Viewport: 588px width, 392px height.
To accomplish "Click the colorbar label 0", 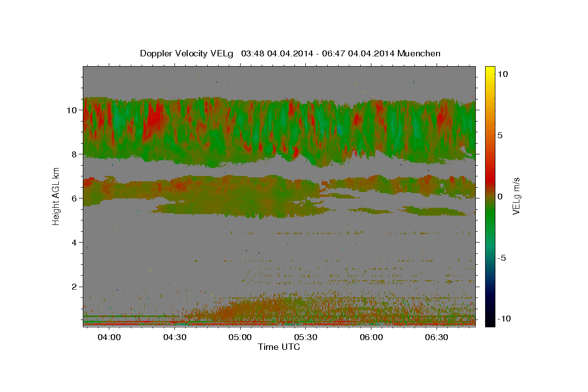I will coord(499,196).
